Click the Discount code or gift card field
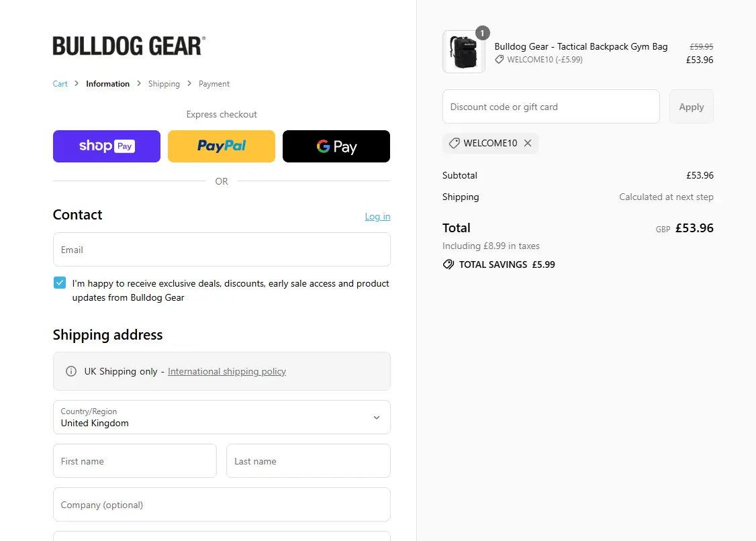The height and width of the screenshot is (541, 756). click(551, 107)
